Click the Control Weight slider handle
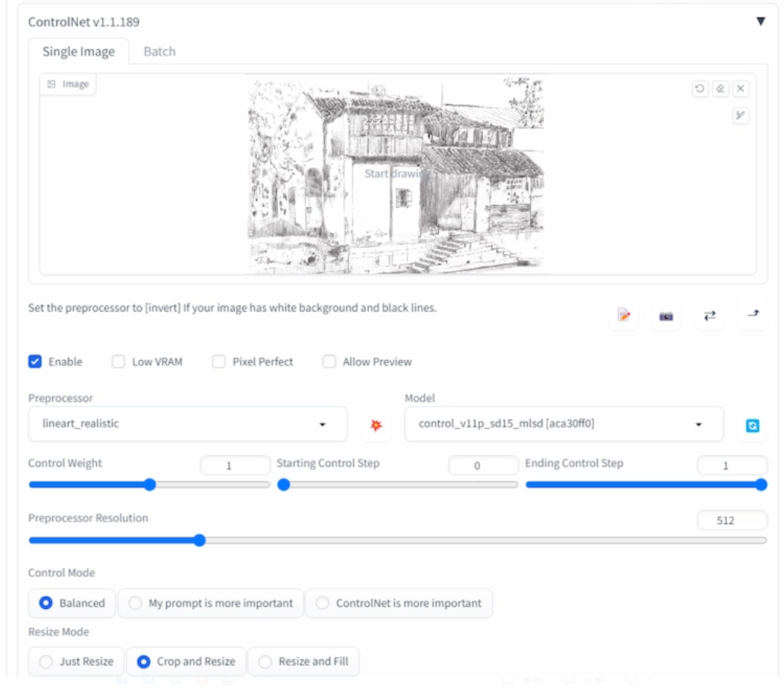784x690 pixels. pos(150,484)
